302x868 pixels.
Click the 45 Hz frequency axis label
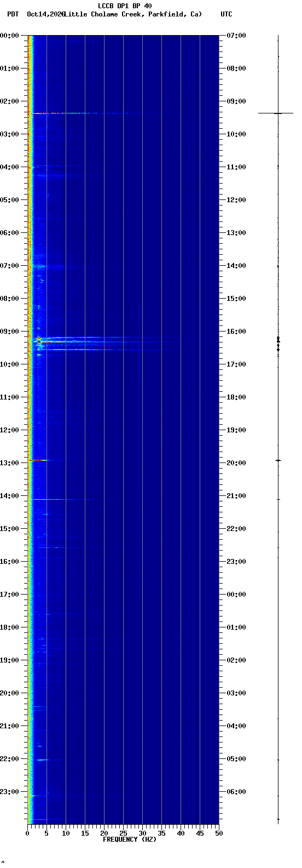tap(200, 833)
